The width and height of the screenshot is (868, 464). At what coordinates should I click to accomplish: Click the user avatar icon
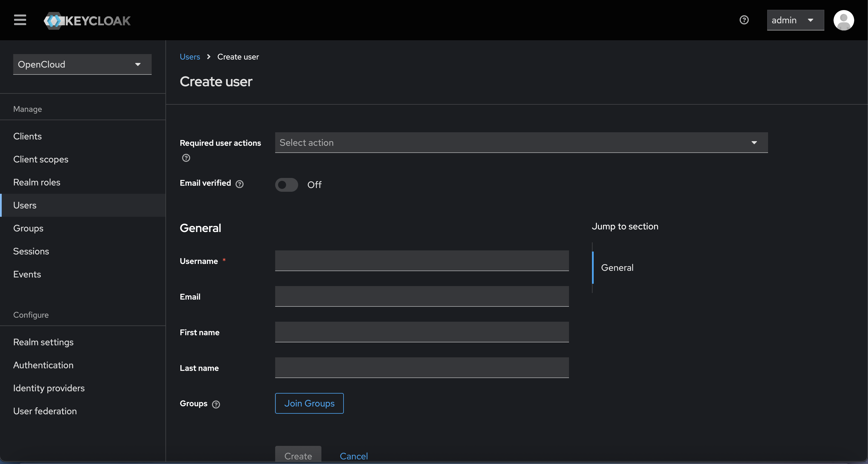pos(843,20)
